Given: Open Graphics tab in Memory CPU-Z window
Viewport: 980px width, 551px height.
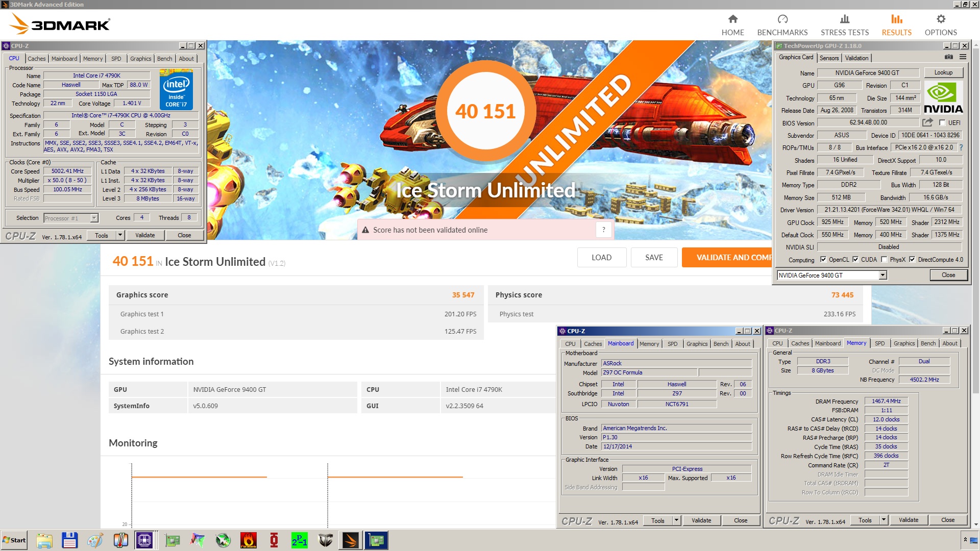Looking at the screenshot, I should (x=904, y=343).
